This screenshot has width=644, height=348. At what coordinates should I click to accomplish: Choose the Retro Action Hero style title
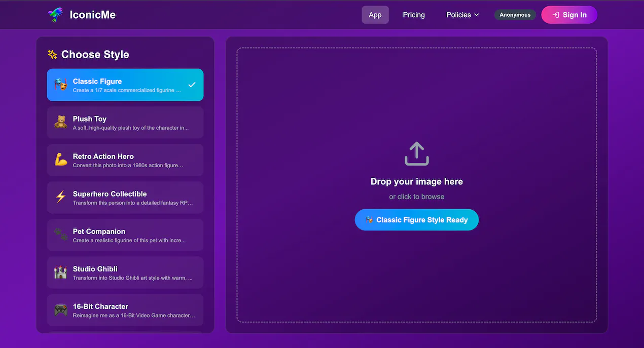(103, 156)
